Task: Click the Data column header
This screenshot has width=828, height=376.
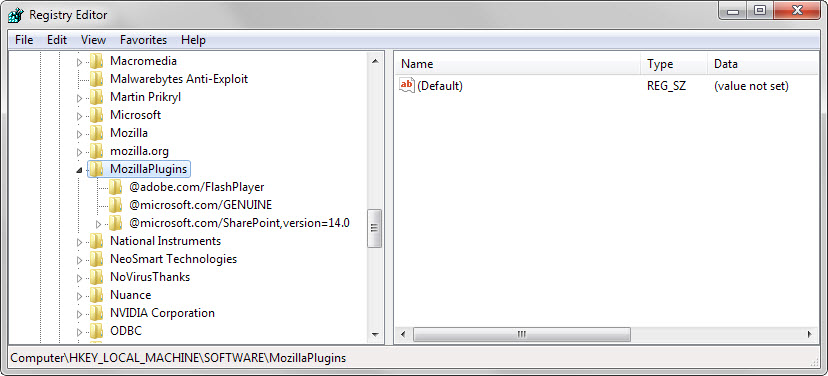Action: (764, 64)
